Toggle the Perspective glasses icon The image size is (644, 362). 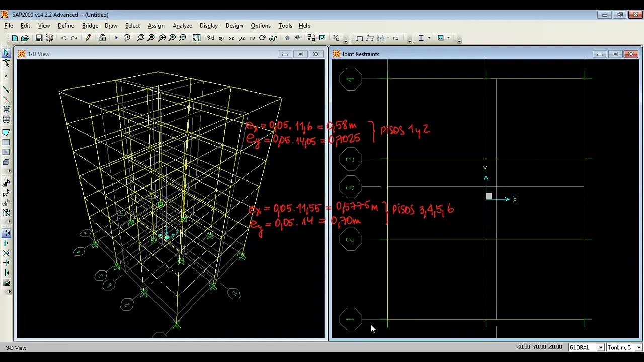(x=273, y=38)
